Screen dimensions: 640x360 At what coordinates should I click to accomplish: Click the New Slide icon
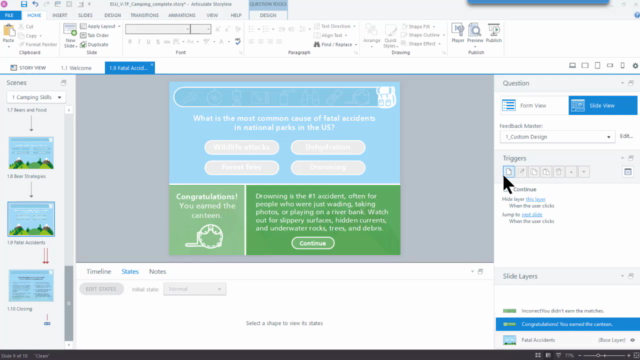(x=70, y=30)
